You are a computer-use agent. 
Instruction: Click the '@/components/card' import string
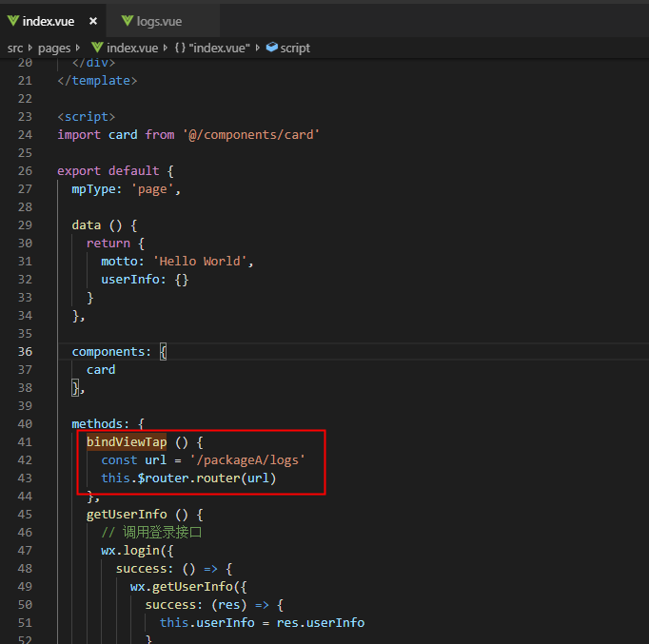[251, 135]
